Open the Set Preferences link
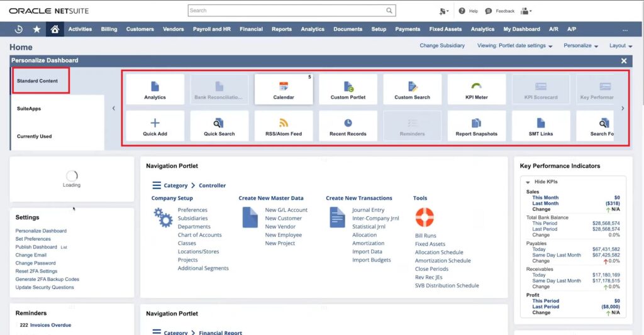 (33, 239)
